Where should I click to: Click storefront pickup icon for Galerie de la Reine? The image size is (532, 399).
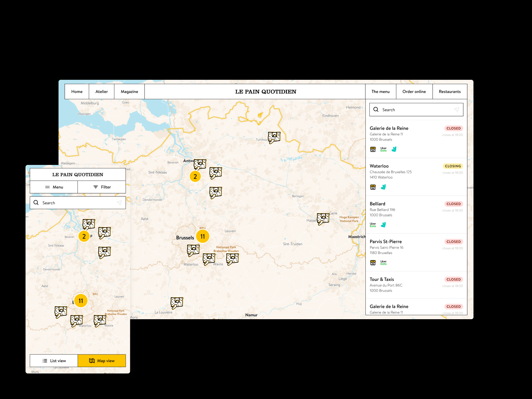click(373, 149)
